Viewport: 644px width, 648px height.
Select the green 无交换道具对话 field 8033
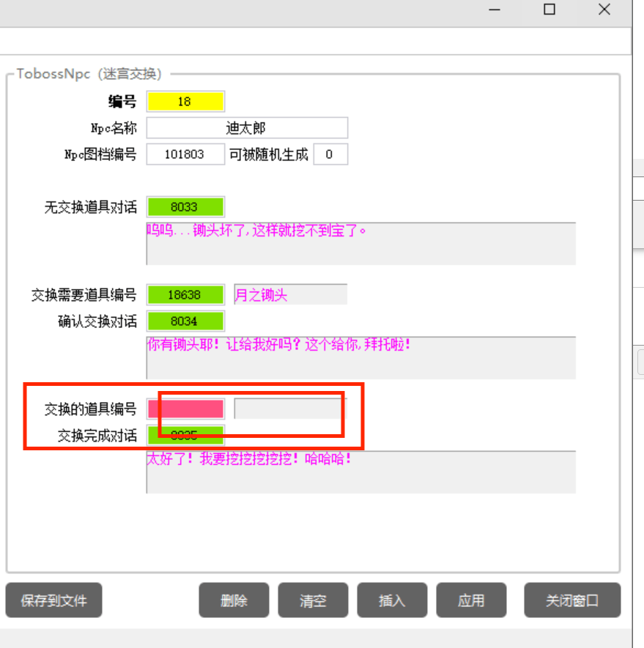pos(185,206)
